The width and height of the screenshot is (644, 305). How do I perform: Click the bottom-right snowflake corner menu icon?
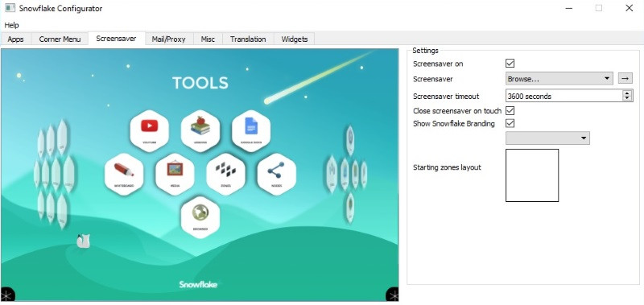(x=392, y=295)
